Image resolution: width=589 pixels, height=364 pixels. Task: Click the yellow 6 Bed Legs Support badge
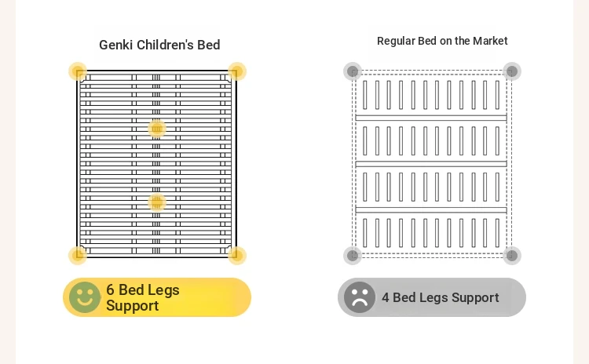[157, 297]
